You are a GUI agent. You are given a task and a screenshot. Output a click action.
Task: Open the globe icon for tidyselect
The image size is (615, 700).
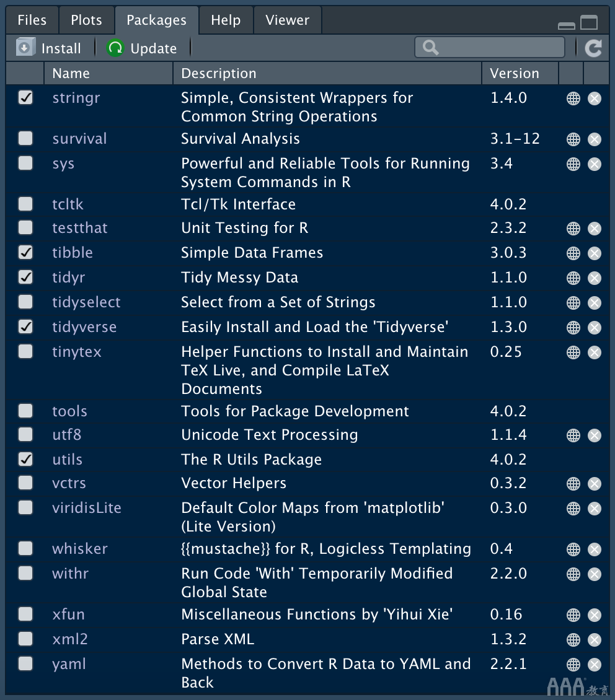coord(573,303)
